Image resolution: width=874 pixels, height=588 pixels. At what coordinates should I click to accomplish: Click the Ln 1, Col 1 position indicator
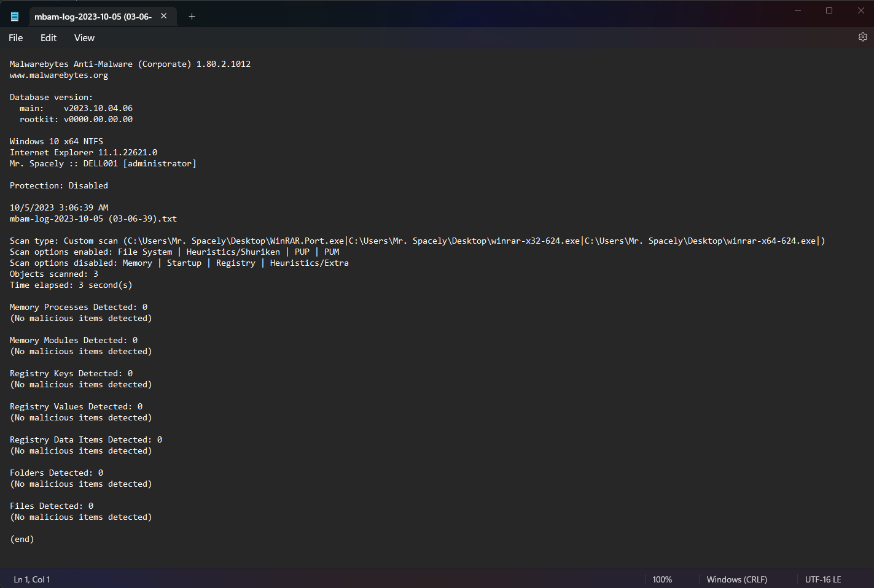coord(32,579)
